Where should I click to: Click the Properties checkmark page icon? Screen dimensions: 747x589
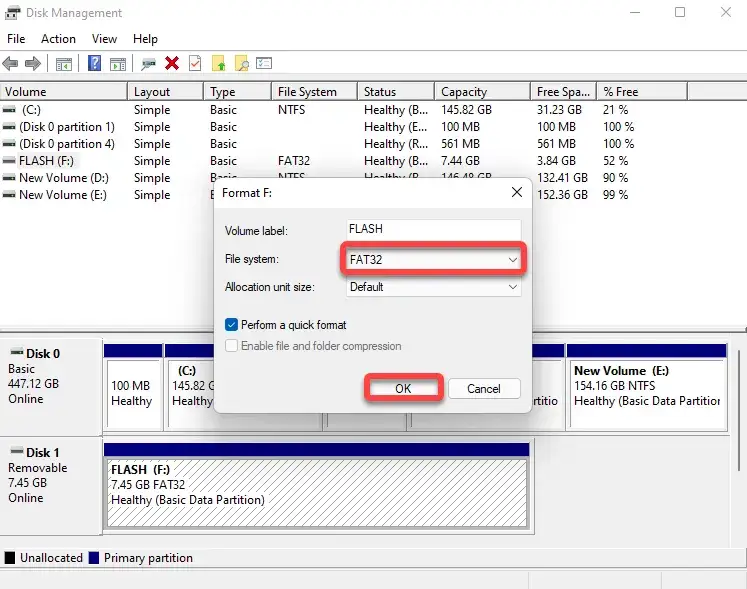(x=195, y=63)
